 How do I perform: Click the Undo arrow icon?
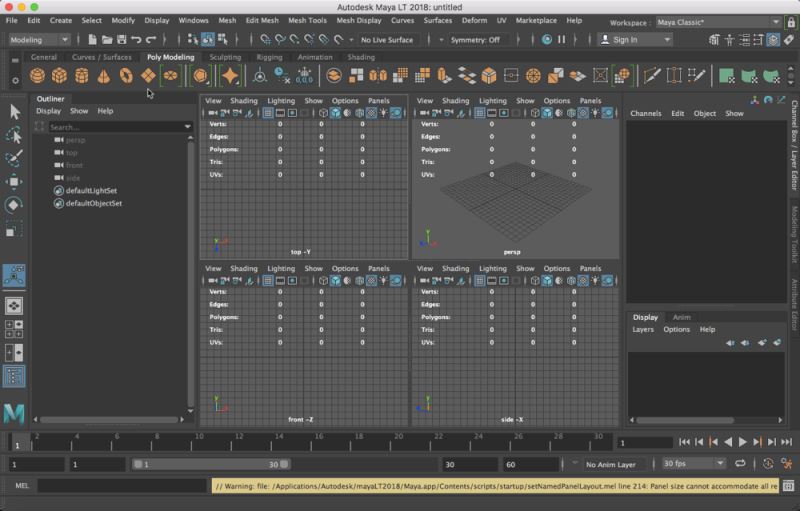click(x=136, y=39)
